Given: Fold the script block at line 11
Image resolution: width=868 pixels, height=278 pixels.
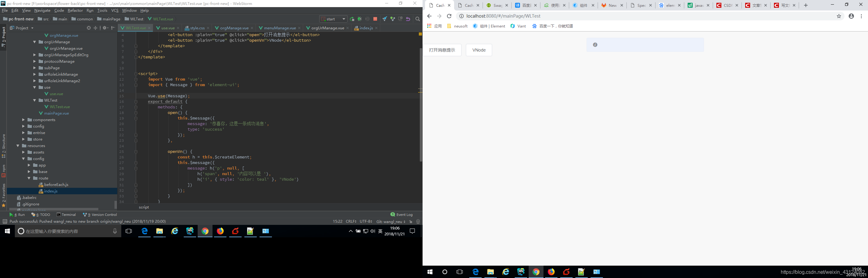Looking at the screenshot, I should pyautogui.click(x=136, y=74).
